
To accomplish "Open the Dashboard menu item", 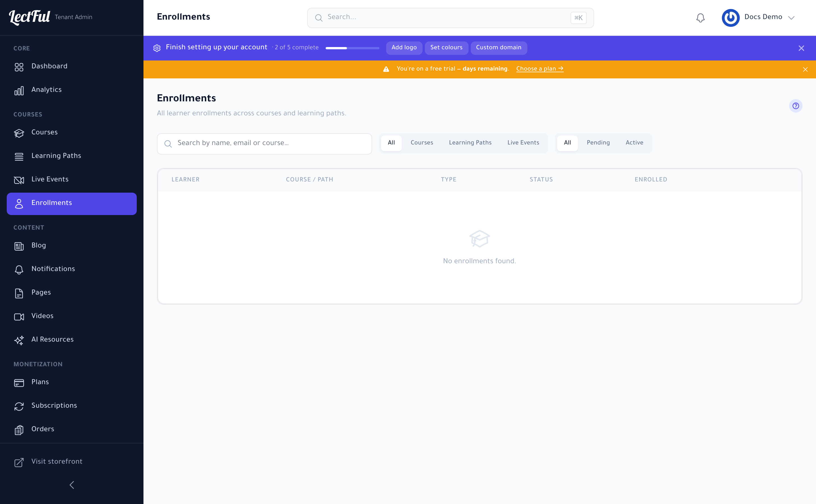I will pyautogui.click(x=72, y=66).
